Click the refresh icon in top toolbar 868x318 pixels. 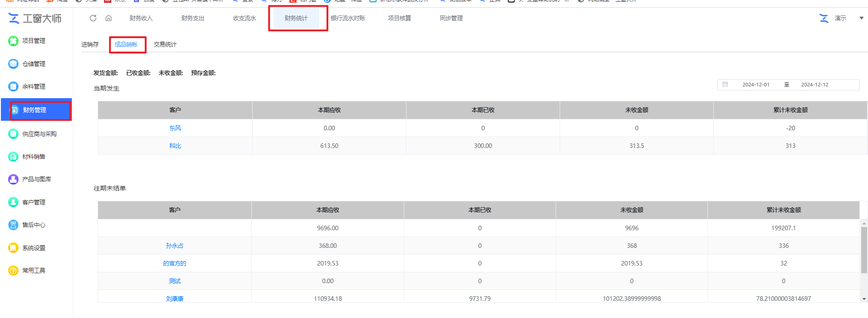coord(93,18)
